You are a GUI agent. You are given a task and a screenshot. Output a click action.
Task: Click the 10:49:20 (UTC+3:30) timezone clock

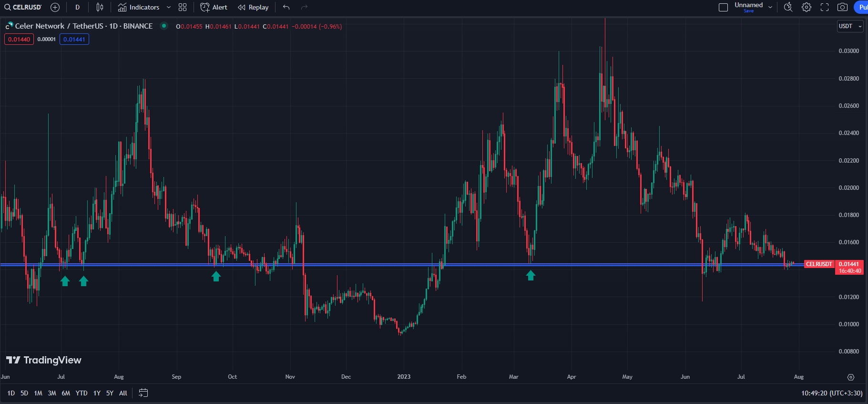coord(832,393)
